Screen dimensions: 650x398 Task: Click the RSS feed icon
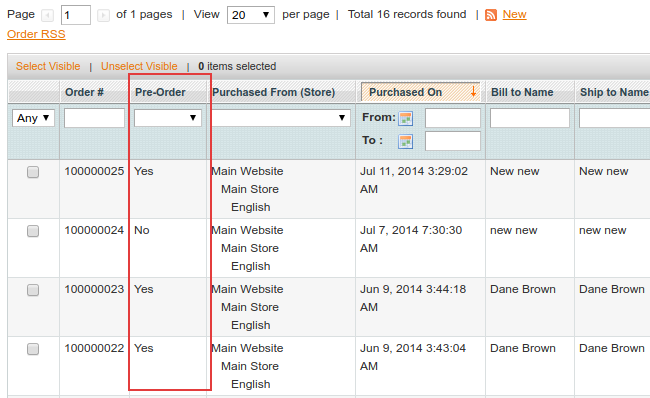click(491, 15)
